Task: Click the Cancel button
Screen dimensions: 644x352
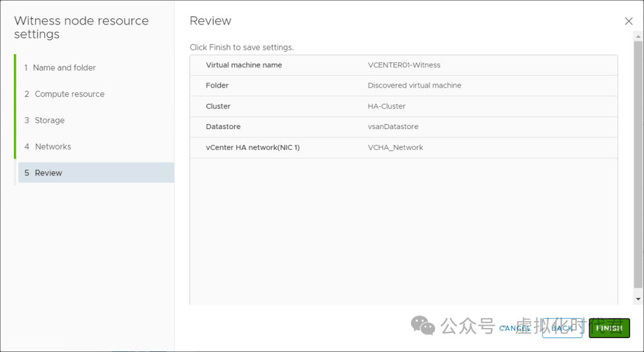Action: coord(514,328)
